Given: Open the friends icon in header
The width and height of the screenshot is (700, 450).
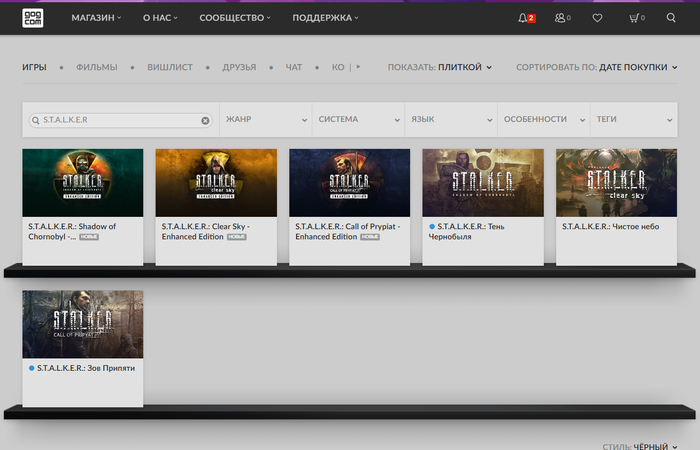Looking at the screenshot, I should click(562, 18).
